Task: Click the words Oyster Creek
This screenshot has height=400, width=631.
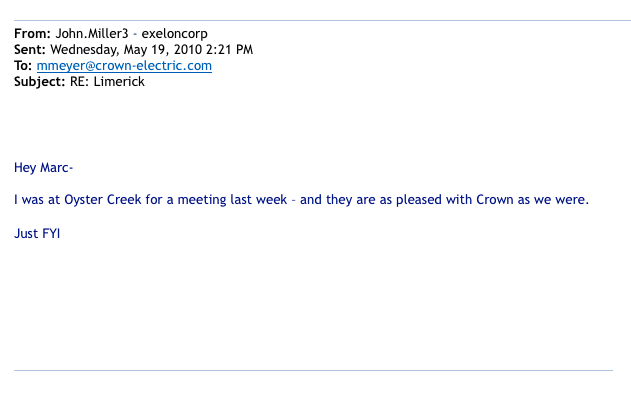Action: (x=103, y=200)
